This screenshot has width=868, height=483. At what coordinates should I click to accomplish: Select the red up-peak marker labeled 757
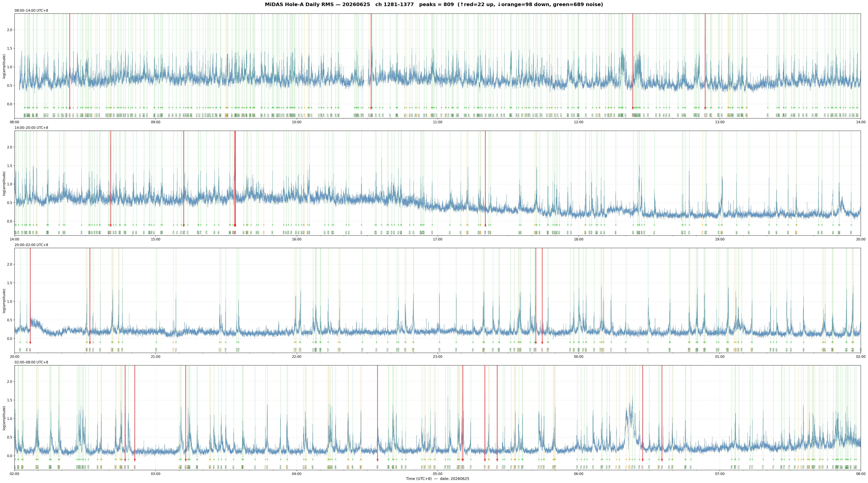point(643,459)
